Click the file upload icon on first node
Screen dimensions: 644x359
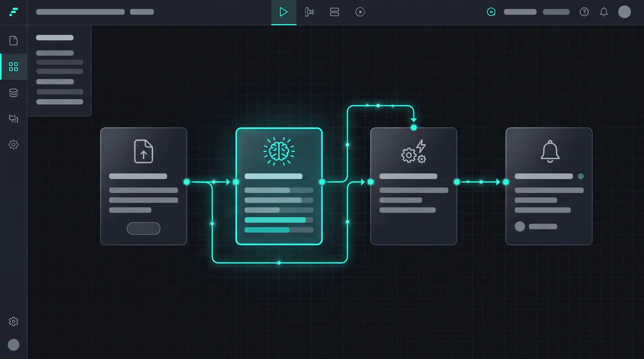143,151
